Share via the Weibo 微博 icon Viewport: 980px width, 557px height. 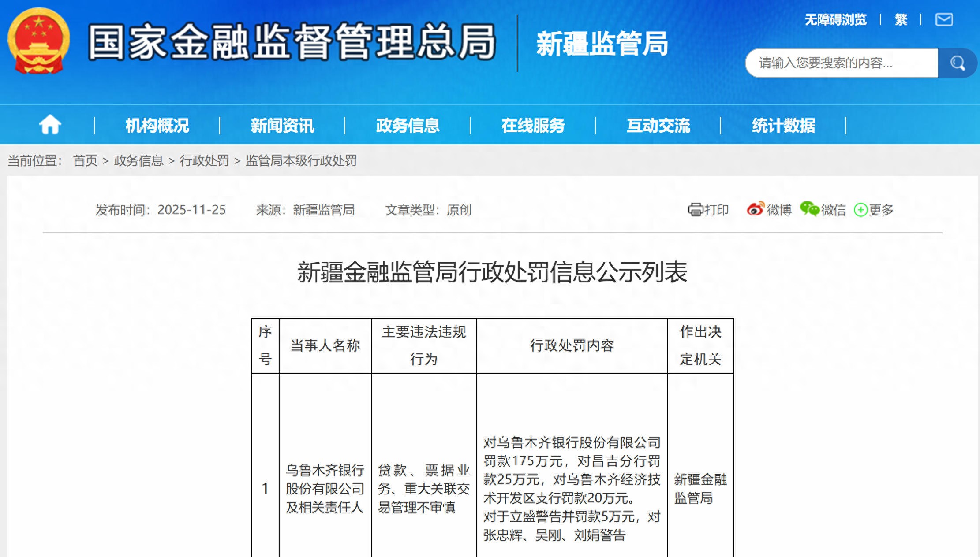coord(756,209)
